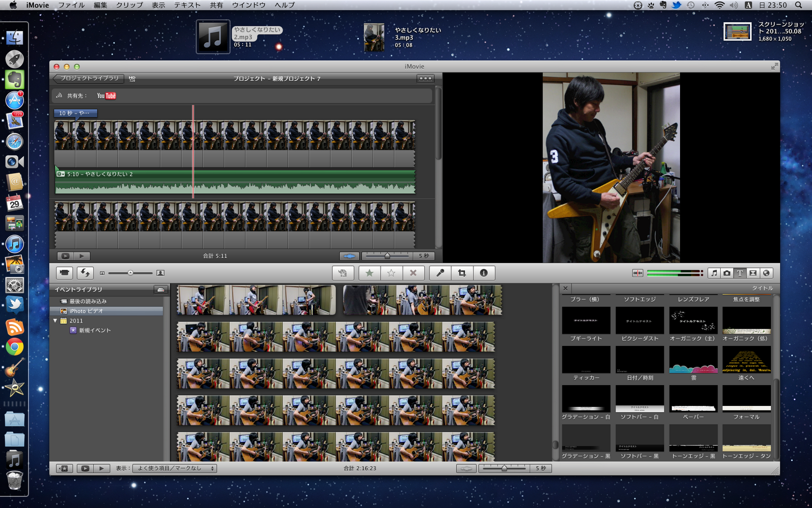Open the Twitter app in the Dock
Screen dimensions: 812x508
15,305
